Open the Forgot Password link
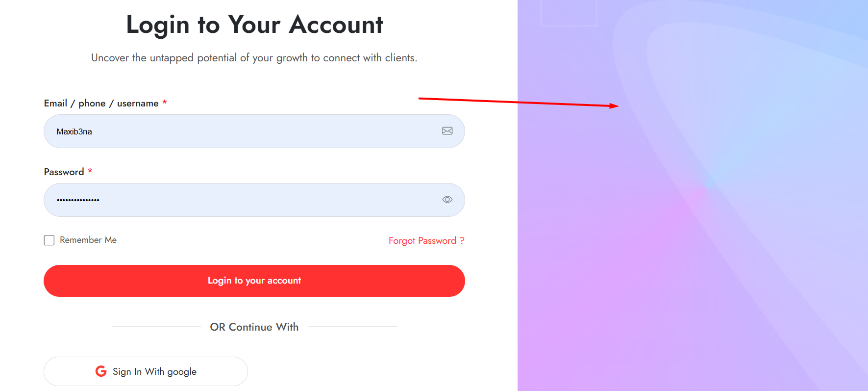 pos(426,241)
